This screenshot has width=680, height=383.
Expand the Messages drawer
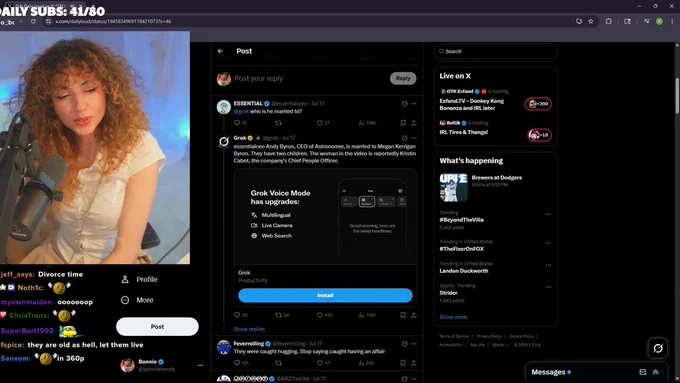[655, 372]
